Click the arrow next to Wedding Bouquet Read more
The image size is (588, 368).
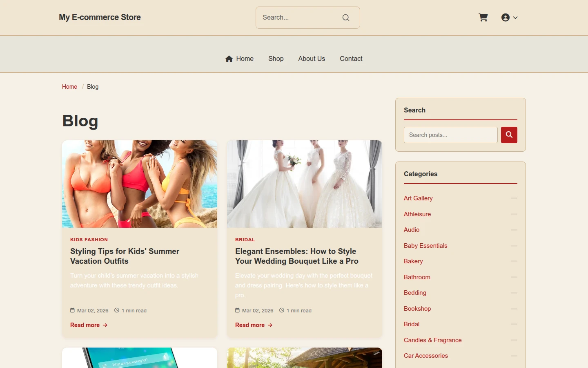click(270, 325)
